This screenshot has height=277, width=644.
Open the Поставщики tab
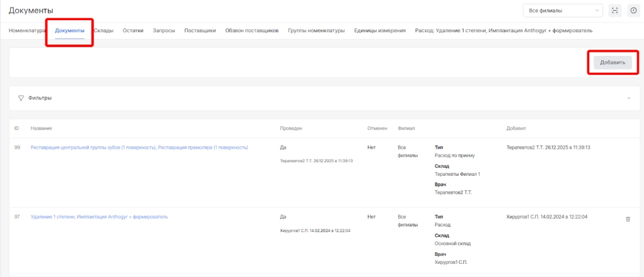point(200,30)
